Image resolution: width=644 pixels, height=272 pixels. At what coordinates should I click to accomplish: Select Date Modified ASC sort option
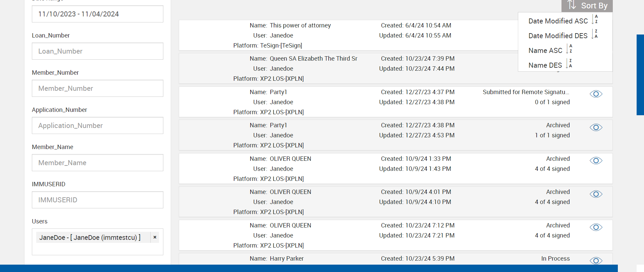click(558, 21)
